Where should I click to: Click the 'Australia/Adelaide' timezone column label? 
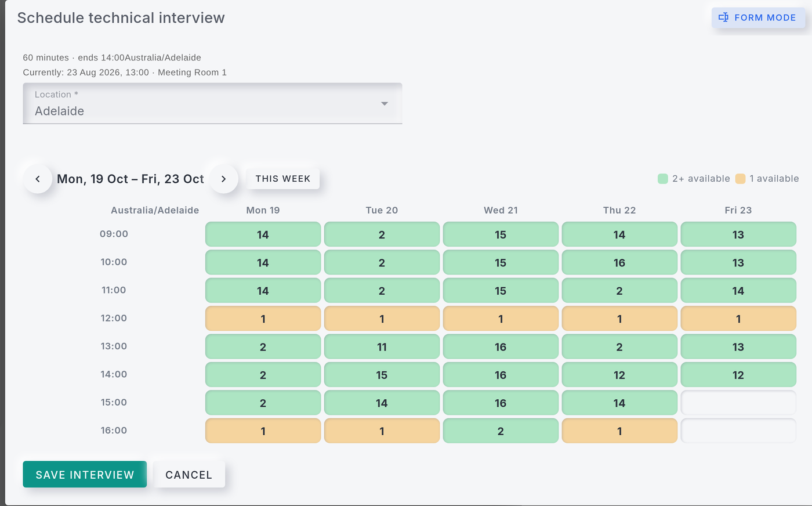click(155, 210)
